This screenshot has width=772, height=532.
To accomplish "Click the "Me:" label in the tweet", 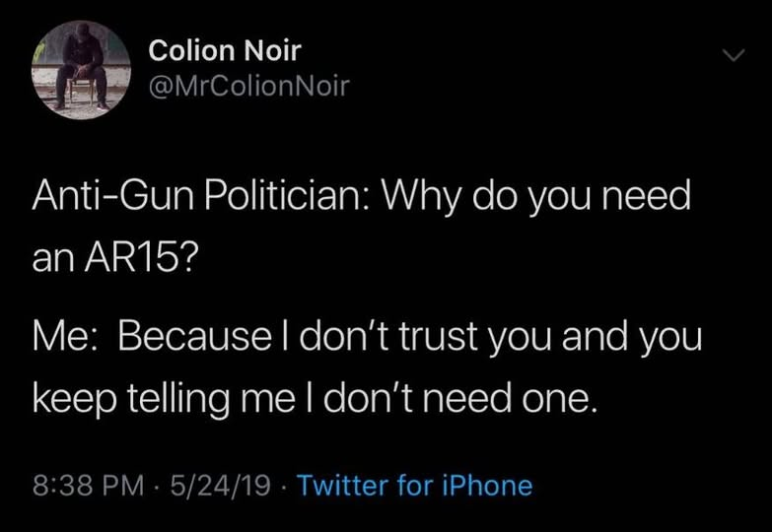I will [65, 335].
